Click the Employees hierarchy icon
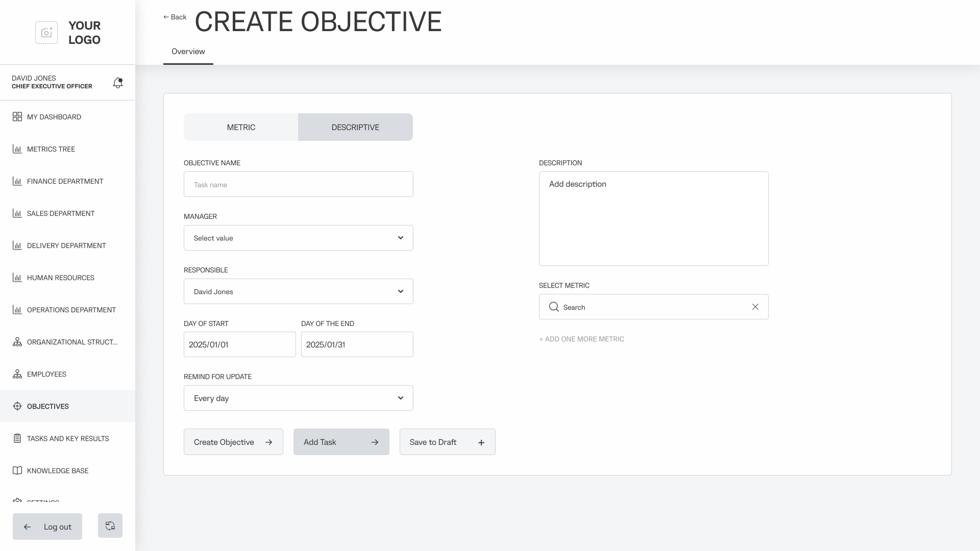The height and width of the screenshot is (551, 980). (x=17, y=374)
